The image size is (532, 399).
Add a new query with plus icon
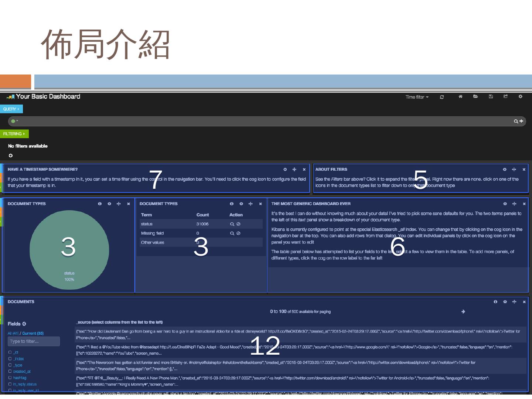click(x=521, y=121)
